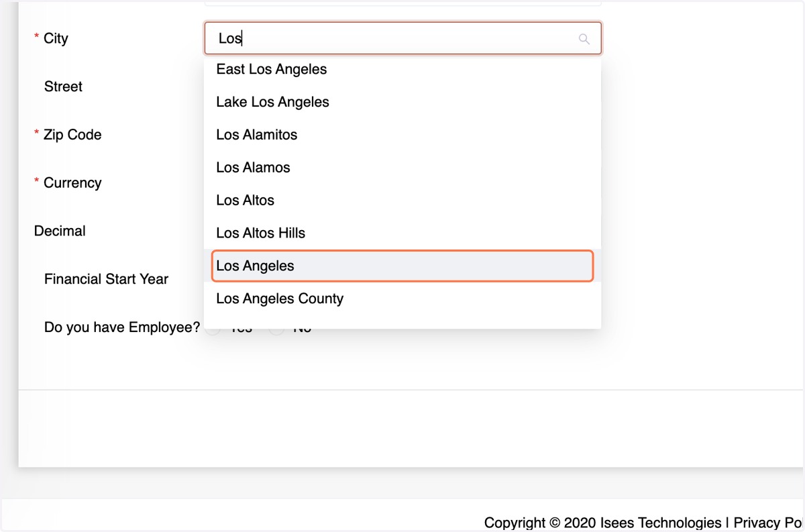Click the Financial Start Year label
Viewport: 805px width, 532px height.
coord(106,279)
